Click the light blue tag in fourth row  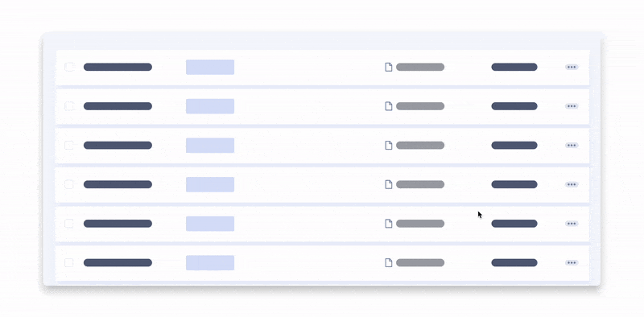(x=210, y=184)
